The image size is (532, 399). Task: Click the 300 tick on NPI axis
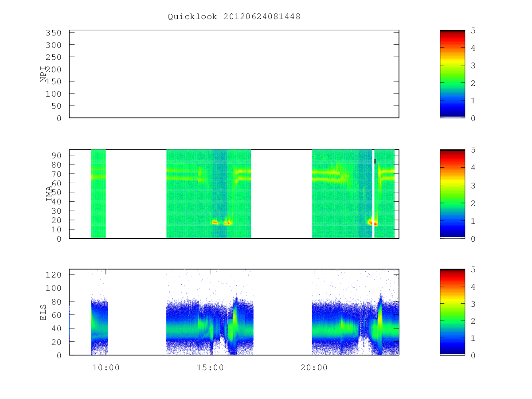54,45
